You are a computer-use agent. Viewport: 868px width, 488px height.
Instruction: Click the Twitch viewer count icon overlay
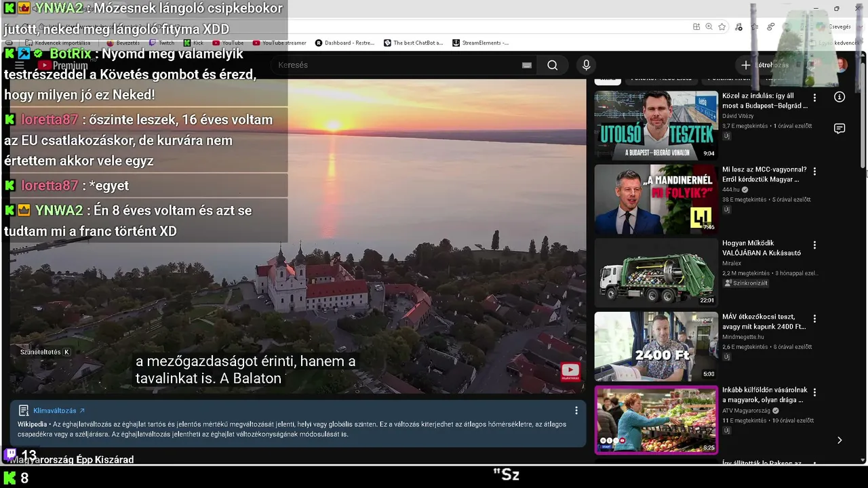click(11, 454)
